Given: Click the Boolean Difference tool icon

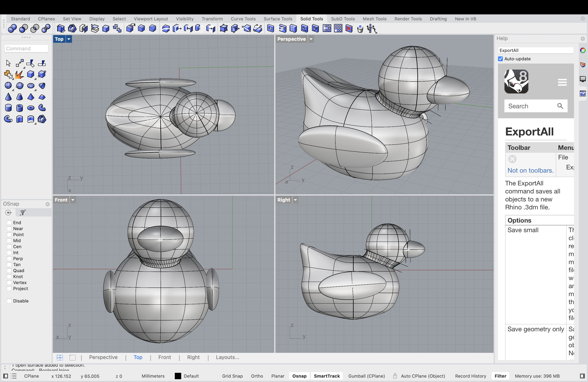Looking at the screenshot, I should [x=23, y=29].
